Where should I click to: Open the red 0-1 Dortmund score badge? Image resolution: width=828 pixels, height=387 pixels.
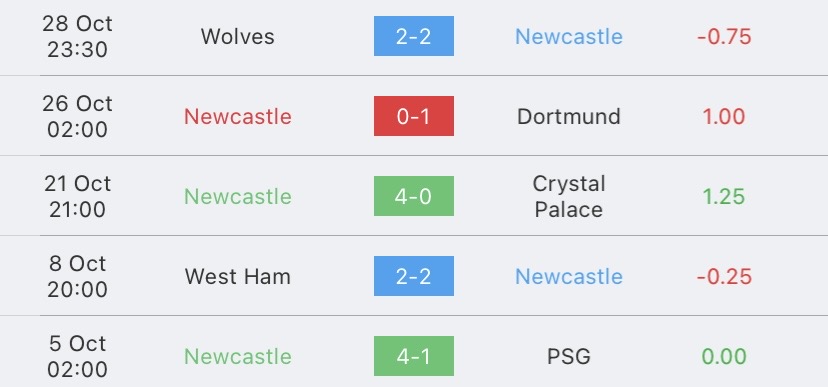pyautogui.click(x=413, y=116)
